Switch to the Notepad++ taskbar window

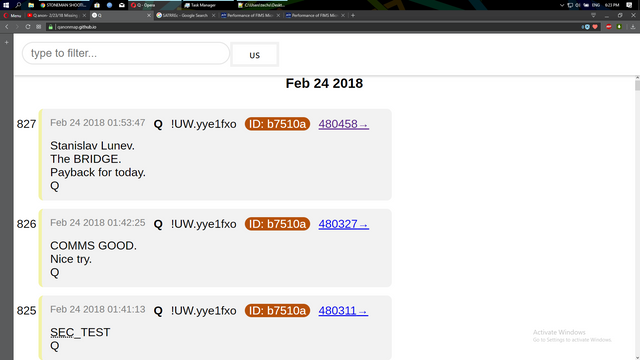(261, 5)
